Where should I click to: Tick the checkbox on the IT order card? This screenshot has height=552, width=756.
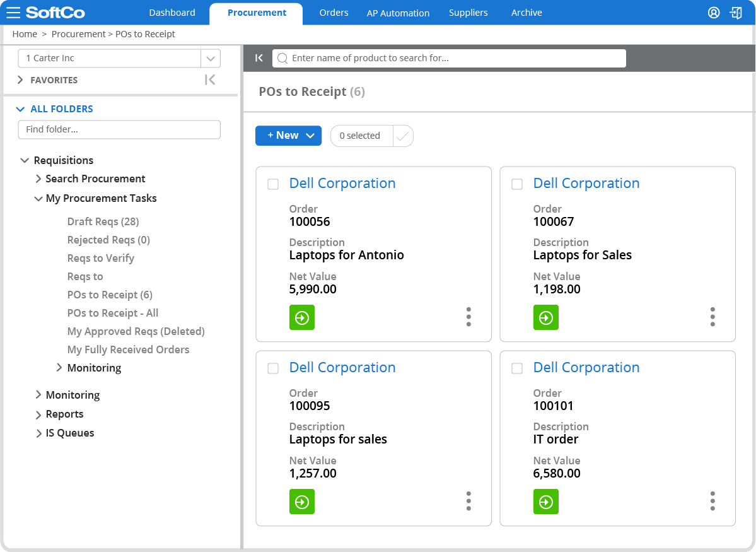tap(517, 368)
